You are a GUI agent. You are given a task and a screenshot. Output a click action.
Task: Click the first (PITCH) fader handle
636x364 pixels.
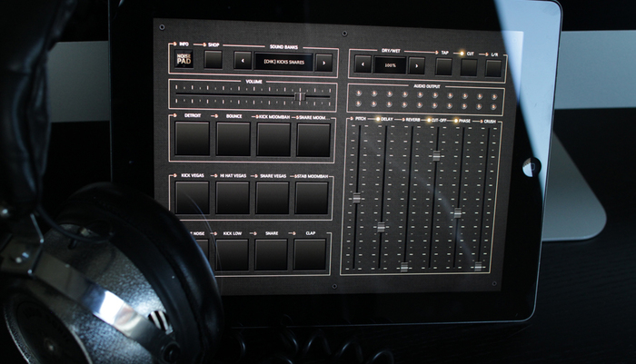[356, 198]
